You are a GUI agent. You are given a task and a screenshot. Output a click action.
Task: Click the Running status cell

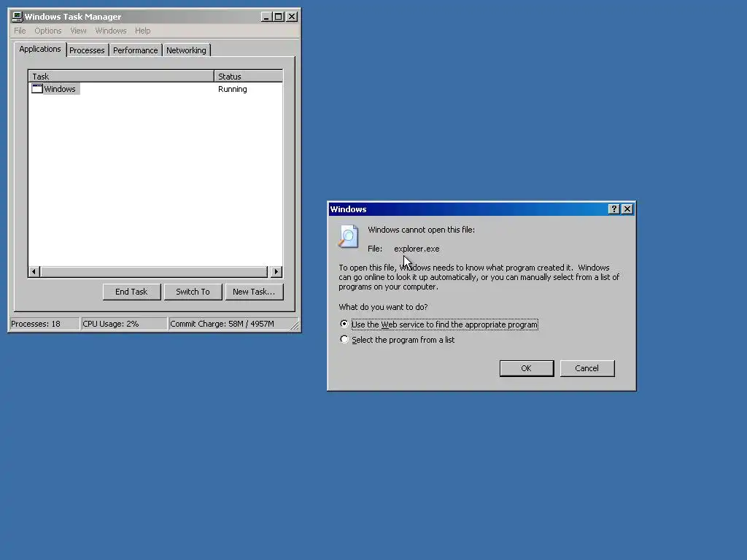[233, 89]
